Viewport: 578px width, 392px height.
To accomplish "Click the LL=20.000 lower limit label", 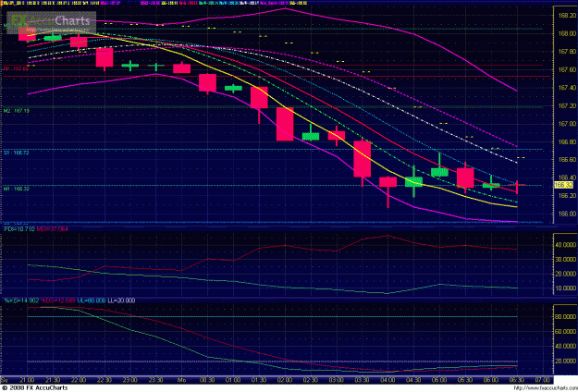I will 122,300.
